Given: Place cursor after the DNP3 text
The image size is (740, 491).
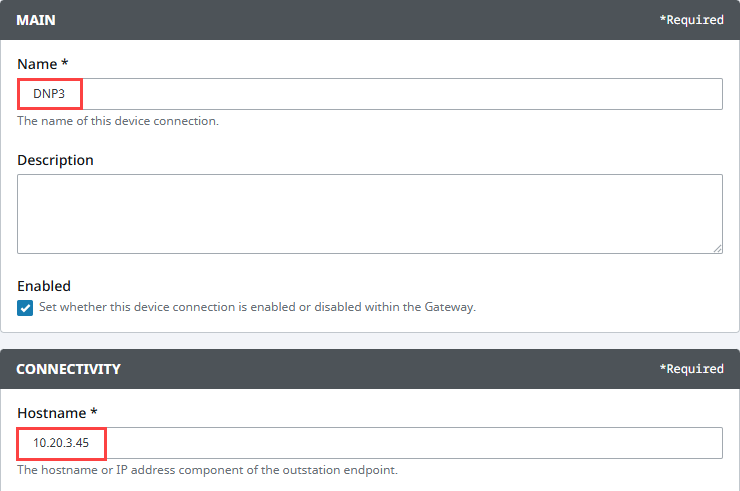Looking at the screenshot, I should pyautogui.click(x=66, y=94).
